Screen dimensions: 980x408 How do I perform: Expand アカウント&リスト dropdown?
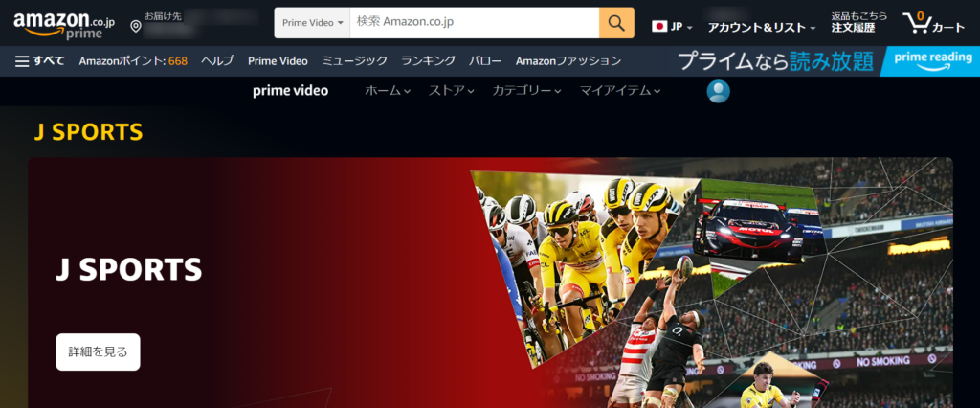coord(761,27)
